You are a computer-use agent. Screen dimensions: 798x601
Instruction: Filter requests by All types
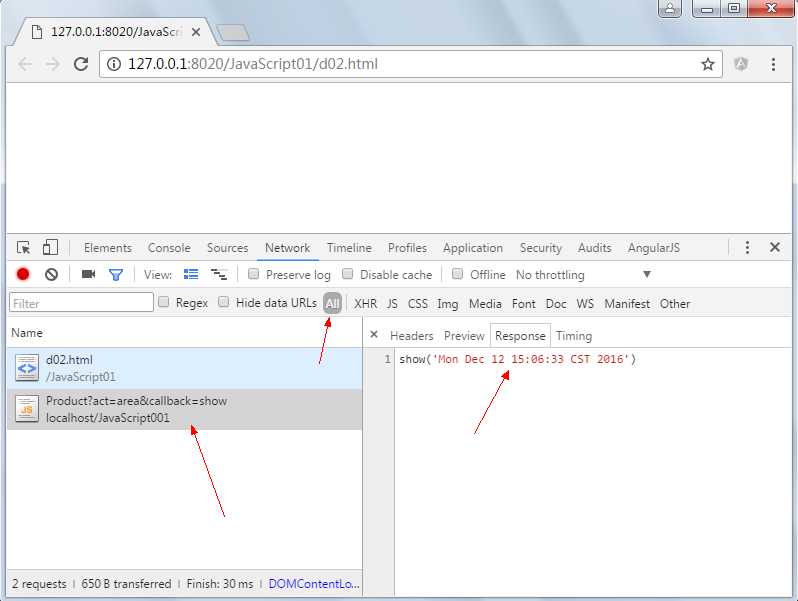(332, 304)
